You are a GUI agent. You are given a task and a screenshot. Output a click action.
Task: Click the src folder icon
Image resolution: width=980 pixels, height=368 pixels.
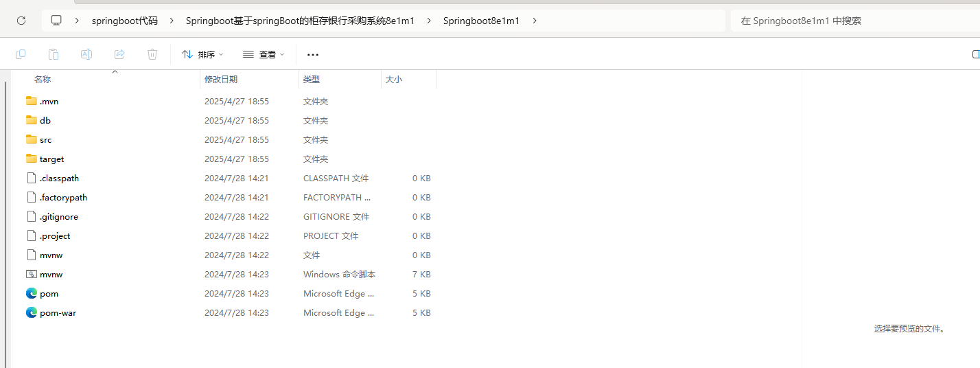(x=31, y=139)
